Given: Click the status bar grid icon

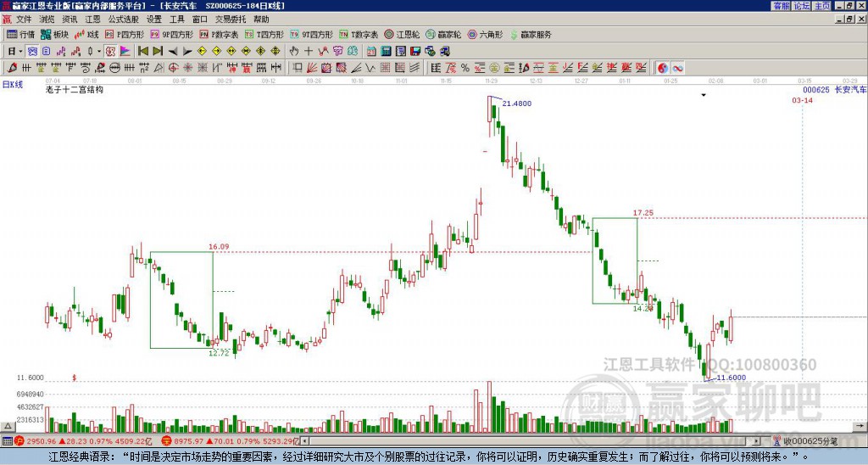Looking at the screenshot, I should [x=7, y=441].
